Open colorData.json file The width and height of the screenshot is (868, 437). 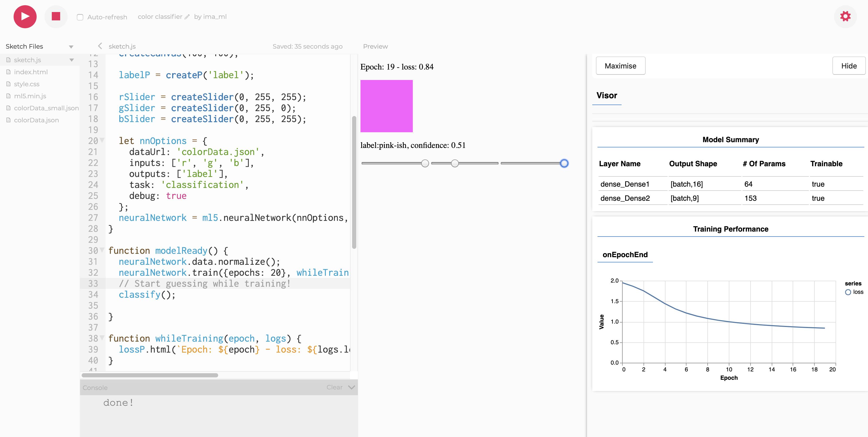point(36,120)
